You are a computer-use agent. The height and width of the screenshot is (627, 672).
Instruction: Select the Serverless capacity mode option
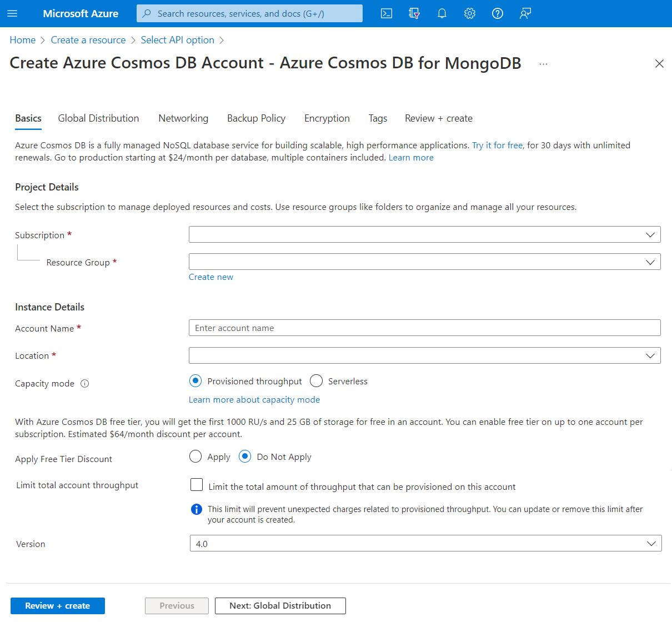coord(316,381)
